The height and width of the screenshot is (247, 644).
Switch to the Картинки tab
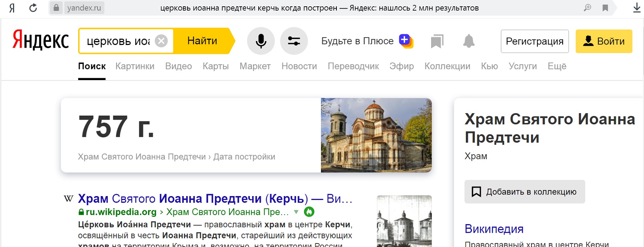[x=135, y=66]
